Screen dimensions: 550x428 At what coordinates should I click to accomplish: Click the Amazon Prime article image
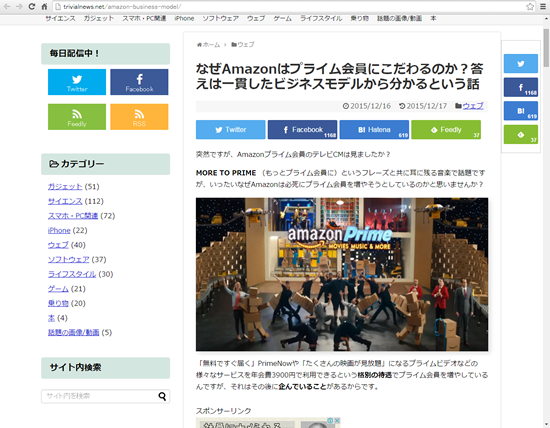pyautogui.click(x=342, y=274)
